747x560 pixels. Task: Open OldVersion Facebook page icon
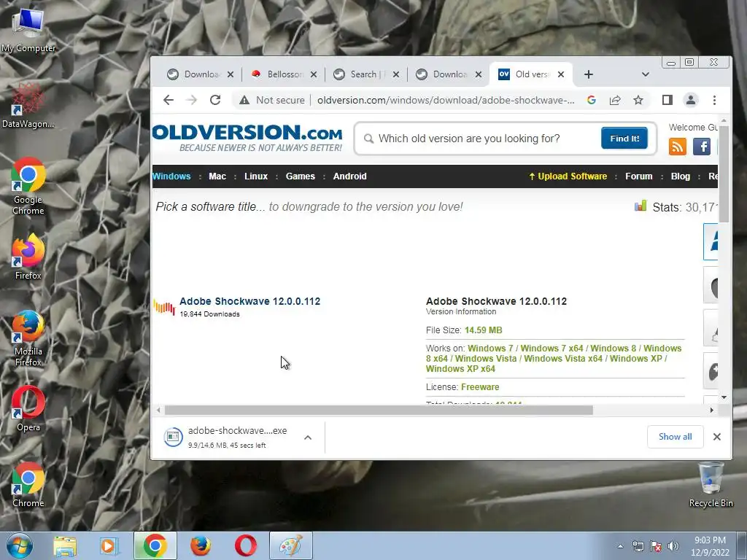click(x=702, y=147)
